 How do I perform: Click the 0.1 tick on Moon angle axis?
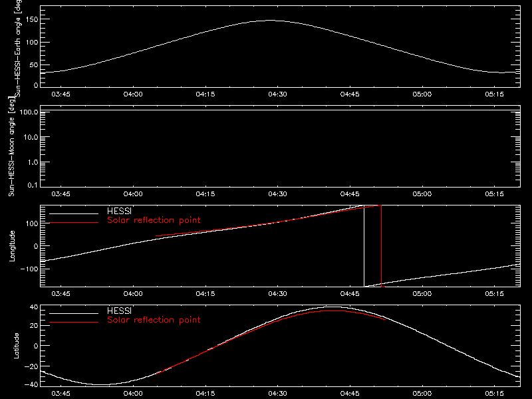(33, 185)
